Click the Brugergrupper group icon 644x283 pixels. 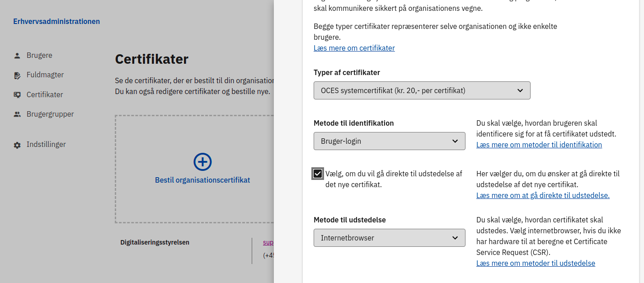click(17, 114)
